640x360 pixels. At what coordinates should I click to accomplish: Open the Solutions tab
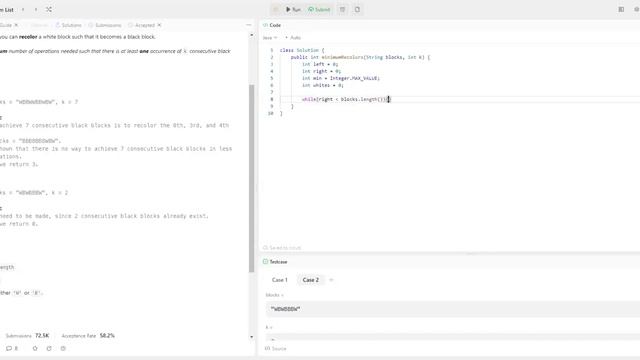click(x=69, y=25)
